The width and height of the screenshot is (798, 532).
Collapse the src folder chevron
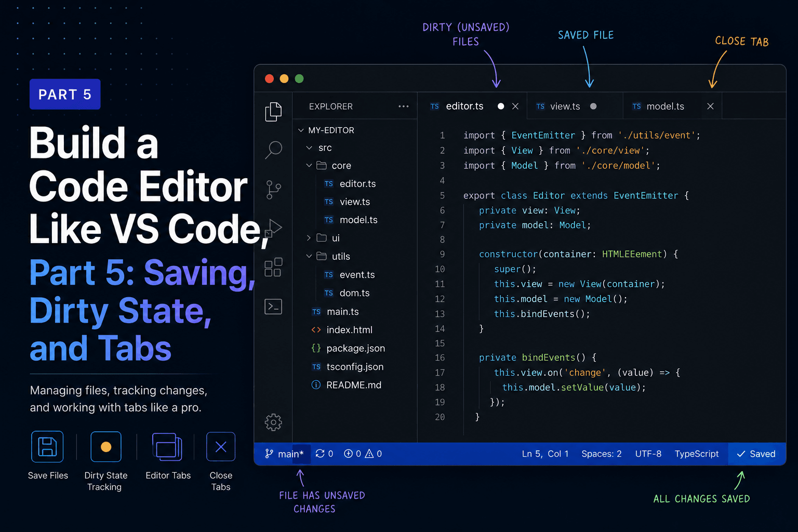coord(309,148)
